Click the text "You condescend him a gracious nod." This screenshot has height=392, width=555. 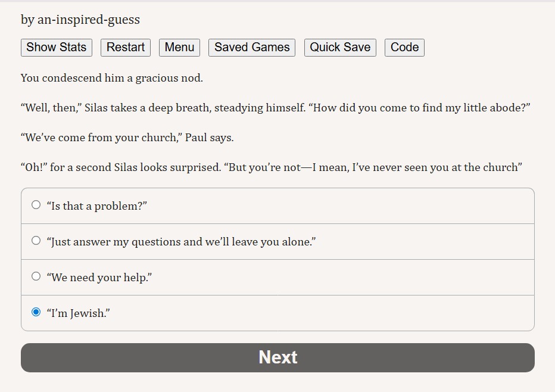tap(112, 78)
